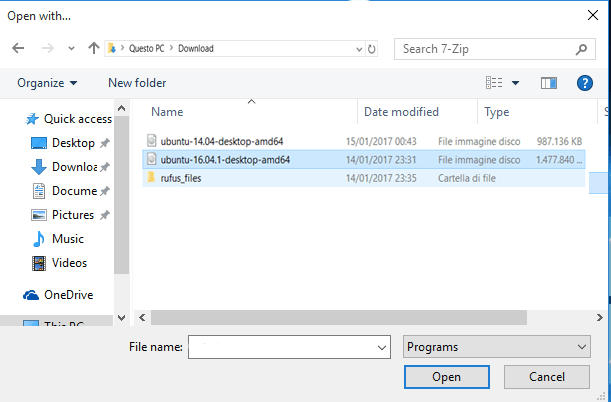The width and height of the screenshot is (611, 402).
Task: Open the Organize menu
Action: coord(47,83)
